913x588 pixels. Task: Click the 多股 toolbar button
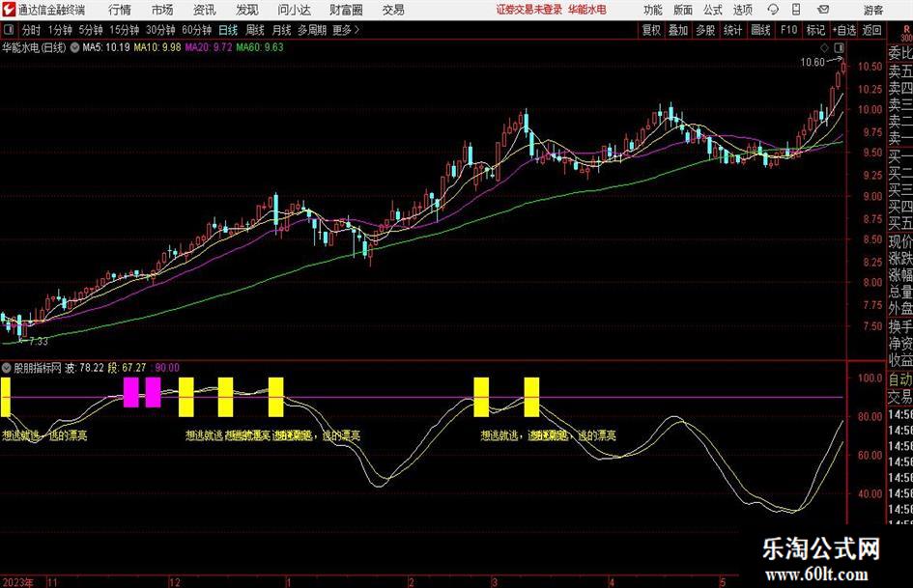click(x=705, y=30)
